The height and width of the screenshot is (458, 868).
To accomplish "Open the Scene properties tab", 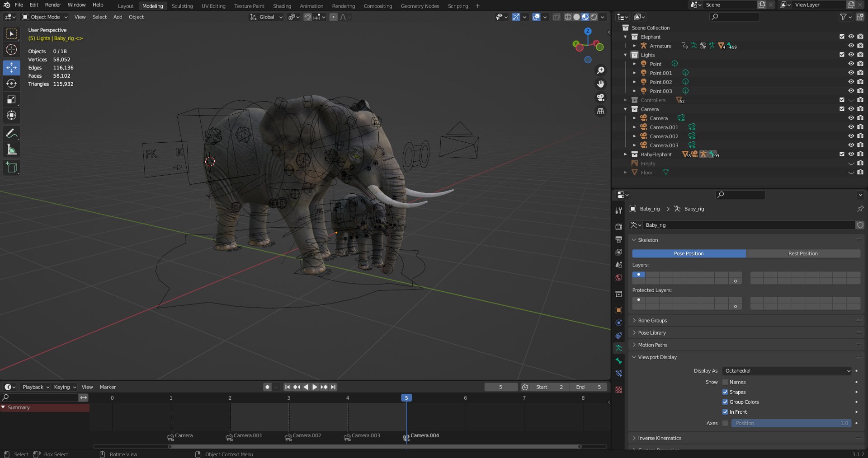I will pos(619,265).
